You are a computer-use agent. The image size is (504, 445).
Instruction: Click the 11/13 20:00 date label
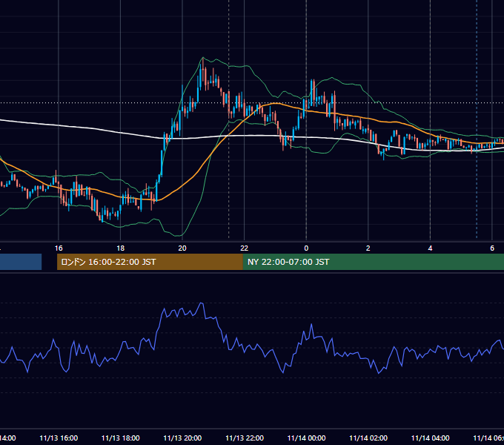pyautogui.click(x=182, y=438)
